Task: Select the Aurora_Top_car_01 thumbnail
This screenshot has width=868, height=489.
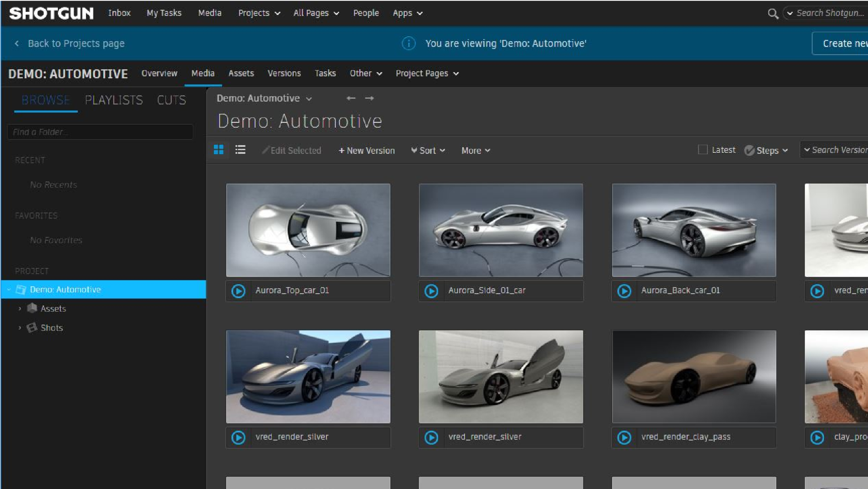Action: point(308,230)
